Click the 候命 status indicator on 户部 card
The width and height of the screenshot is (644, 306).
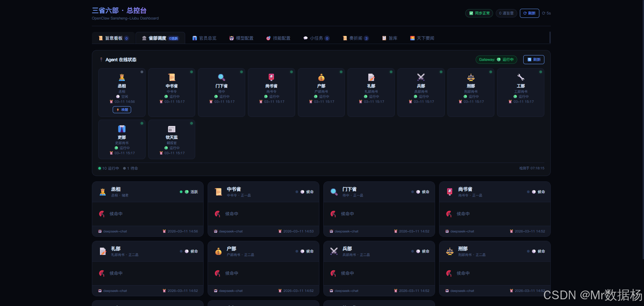[x=305, y=251]
